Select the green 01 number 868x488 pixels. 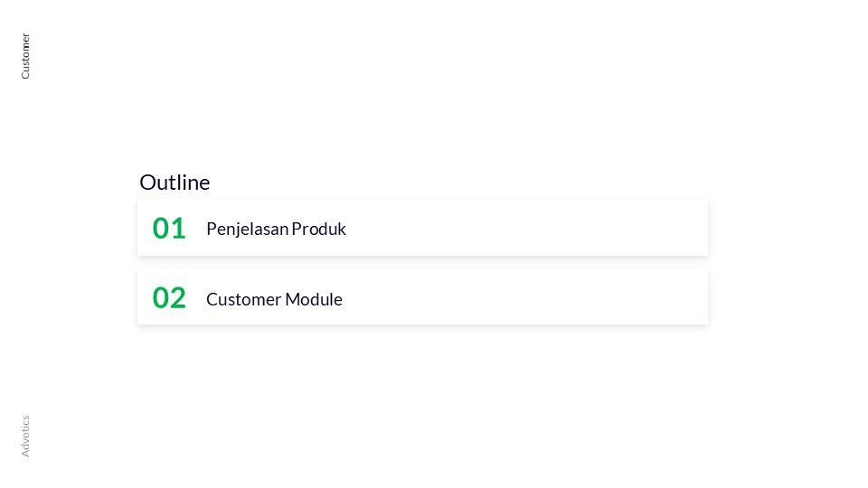[169, 228]
